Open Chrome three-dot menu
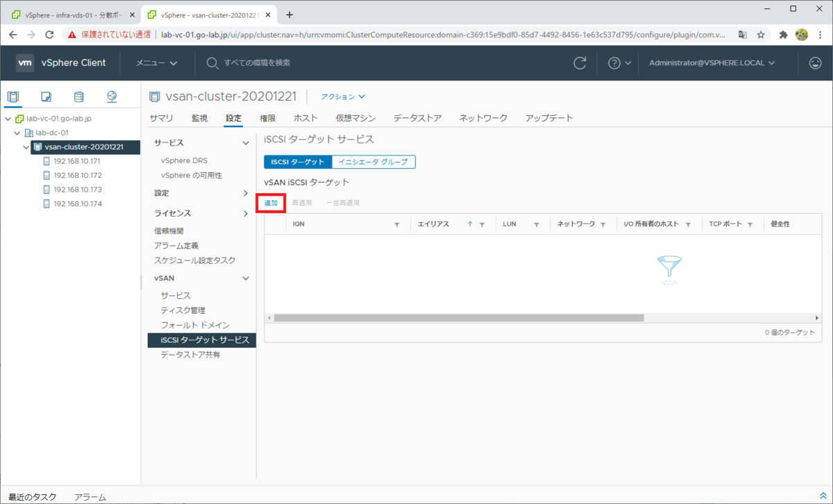The width and height of the screenshot is (833, 504). click(819, 34)
